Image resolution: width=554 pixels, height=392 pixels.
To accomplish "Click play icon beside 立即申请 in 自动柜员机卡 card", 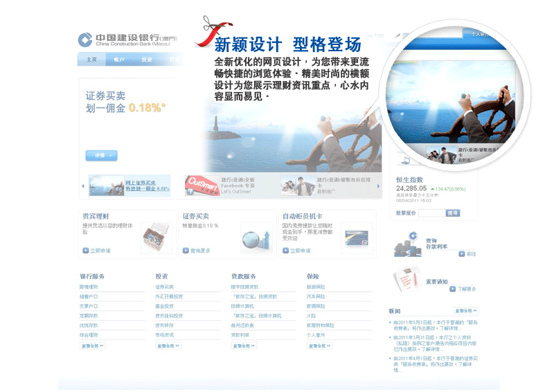I will pos(285,251).
